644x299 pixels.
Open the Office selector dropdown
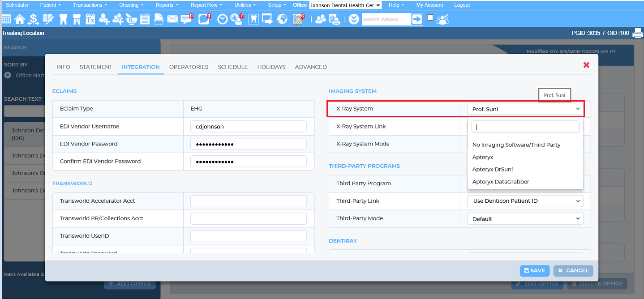point(345,5)
